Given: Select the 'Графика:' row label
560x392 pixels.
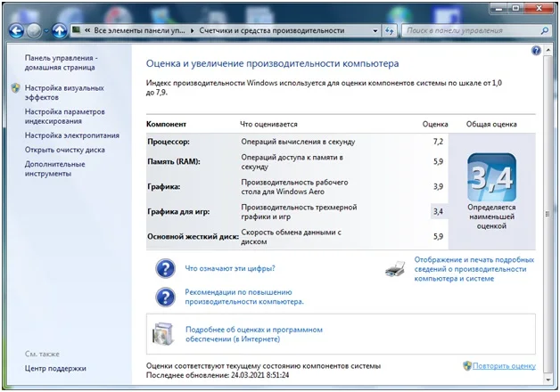Looking at the screenshot, I should pos(164,186).
